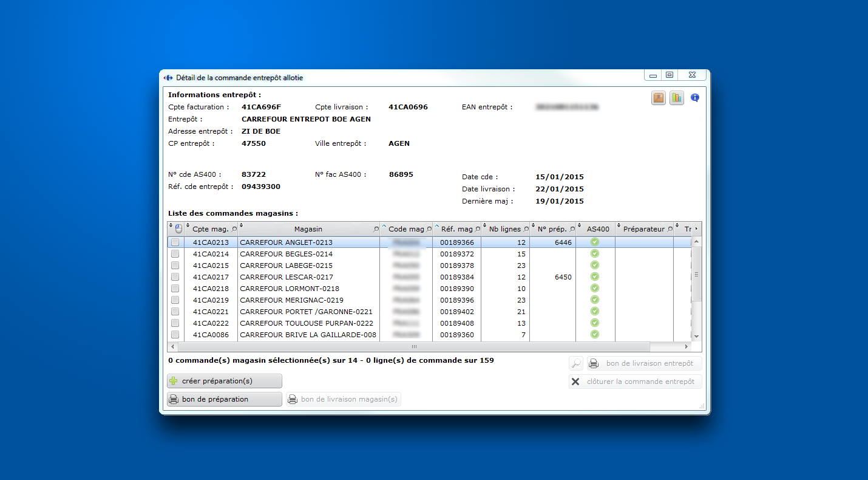868x480 pixels.
Task: Click the Cpte mag. cell 41CA0086
Action: click(211, 335)
